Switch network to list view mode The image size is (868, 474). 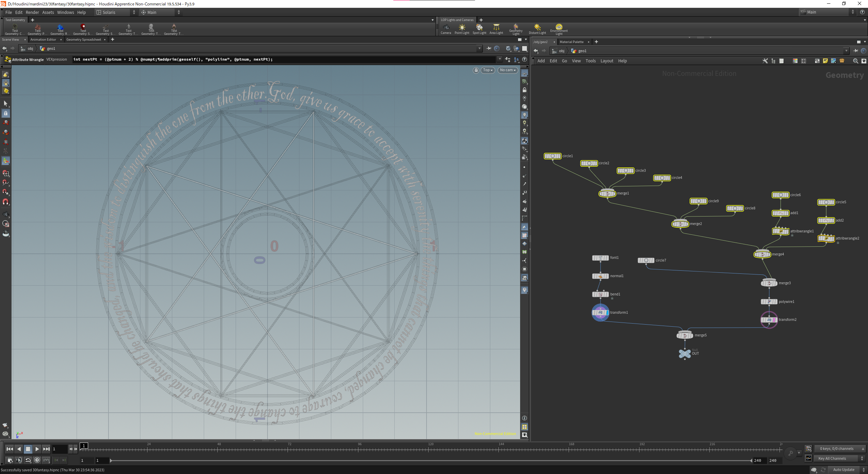point(782,61)
